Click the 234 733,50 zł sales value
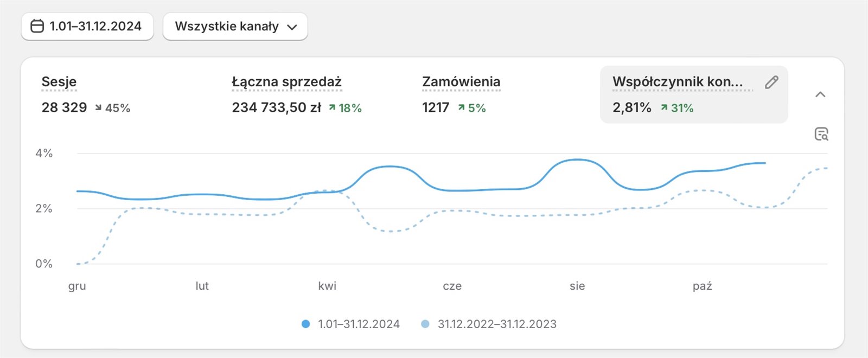The image size is (868, 358). coord(277,107)
